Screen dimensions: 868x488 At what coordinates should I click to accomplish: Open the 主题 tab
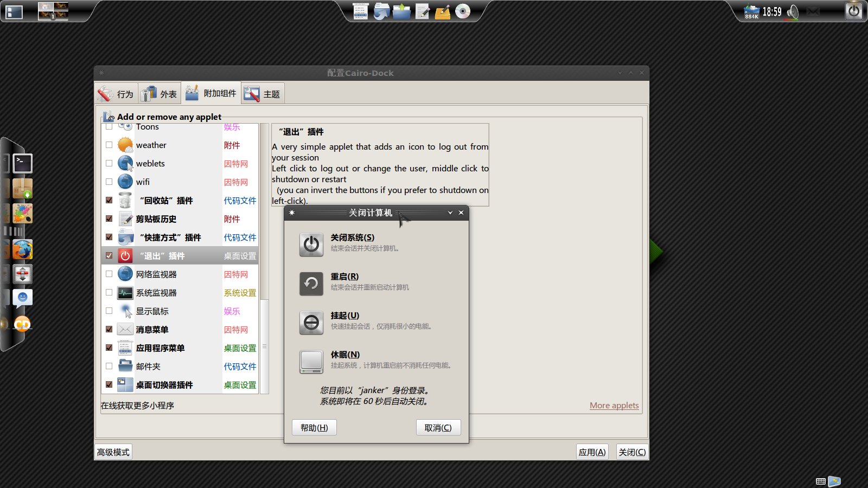pyautogui.click(x=263, y=94)
